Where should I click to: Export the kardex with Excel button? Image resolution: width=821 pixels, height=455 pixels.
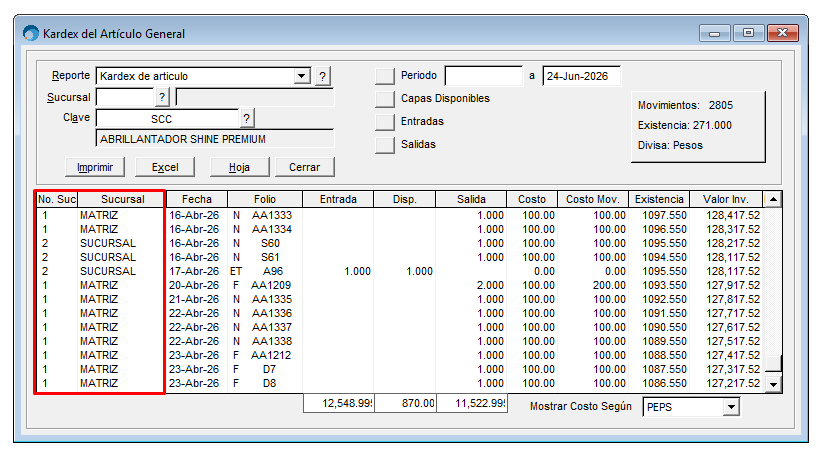[165, 168]
